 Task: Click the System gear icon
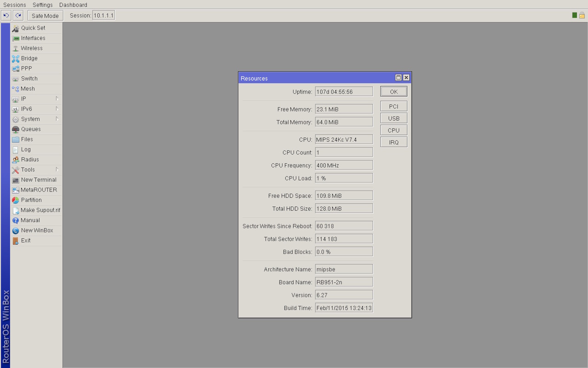(x=16, y=119)
